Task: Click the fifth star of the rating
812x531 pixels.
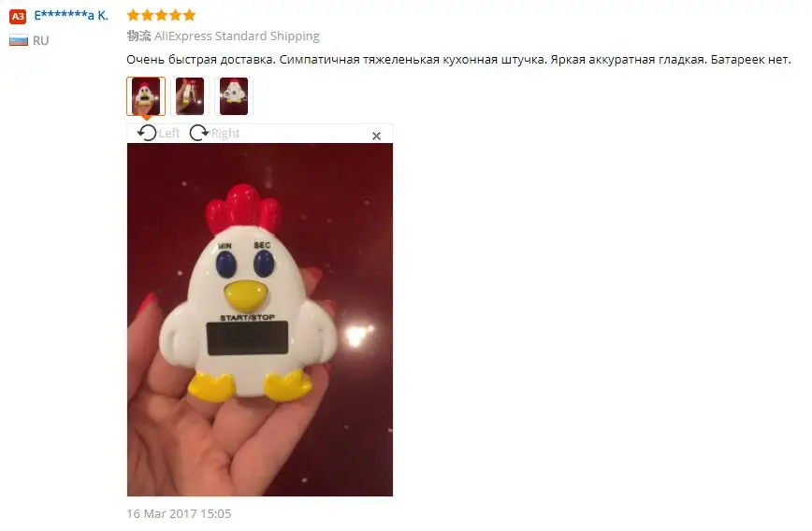Action: click(x=190, y=15)
